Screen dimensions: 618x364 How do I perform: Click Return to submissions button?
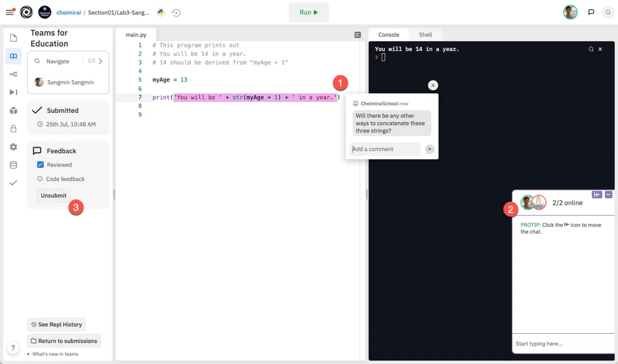click(64, 341)
